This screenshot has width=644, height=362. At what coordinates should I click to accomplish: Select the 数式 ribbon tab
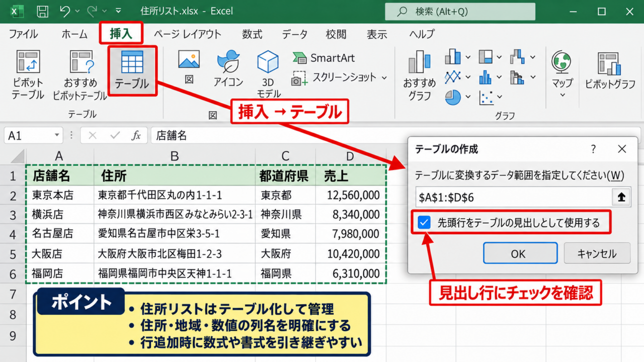coord(252,34)
